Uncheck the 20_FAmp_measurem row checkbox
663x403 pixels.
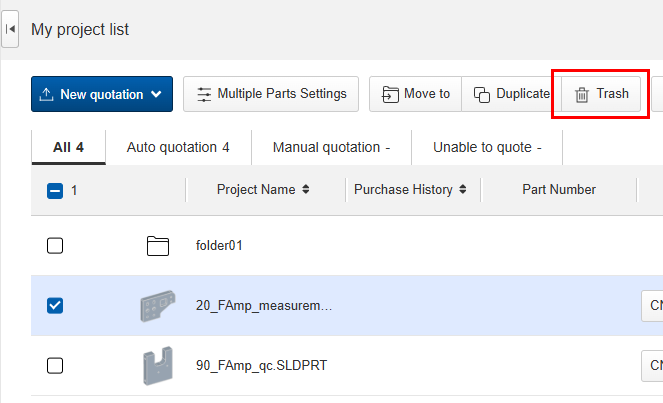(56, 306)
